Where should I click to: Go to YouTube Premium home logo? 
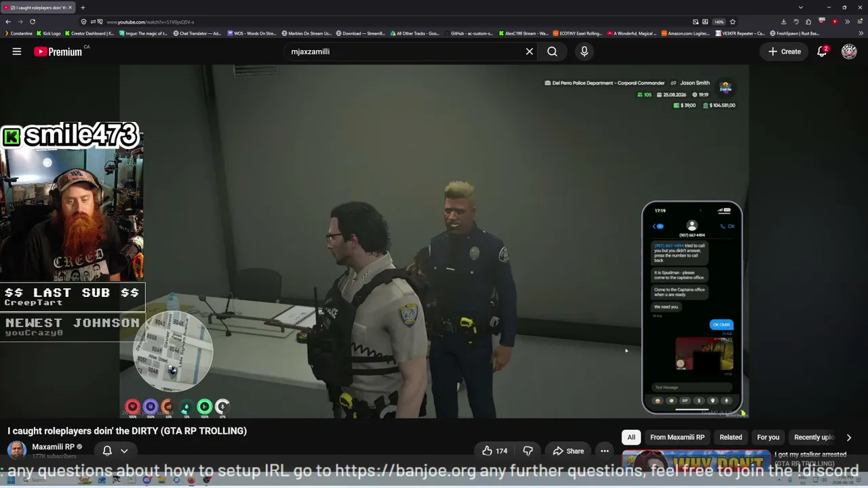click(x=58, y=52)
